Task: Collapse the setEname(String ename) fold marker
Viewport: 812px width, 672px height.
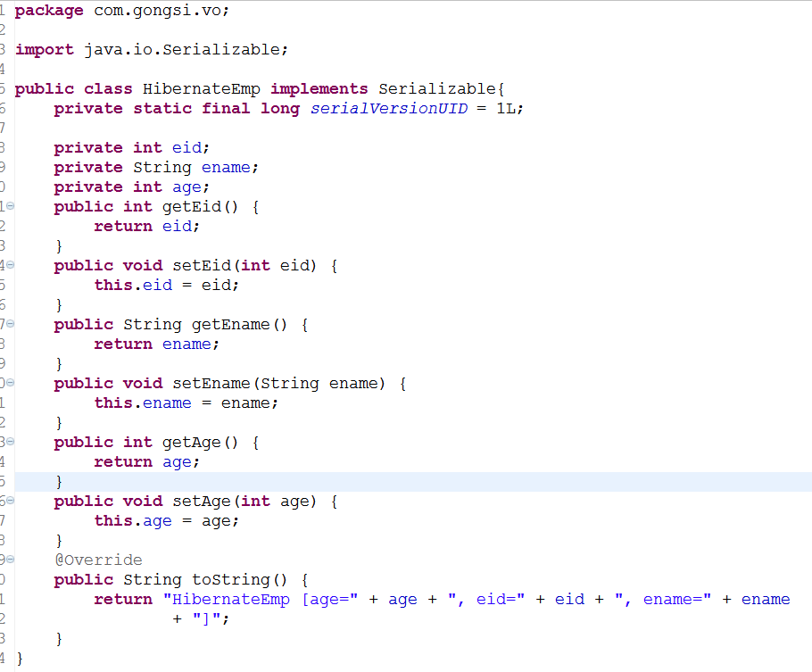Action: [x=10, y=383]
